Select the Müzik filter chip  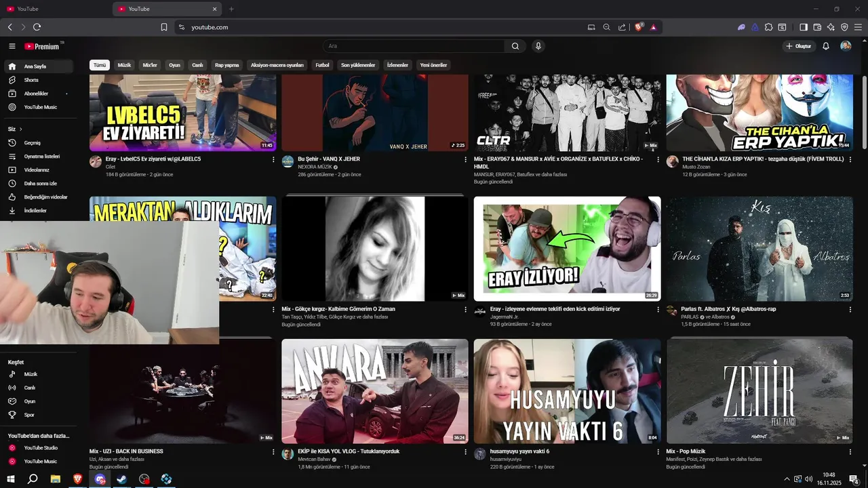124,65
